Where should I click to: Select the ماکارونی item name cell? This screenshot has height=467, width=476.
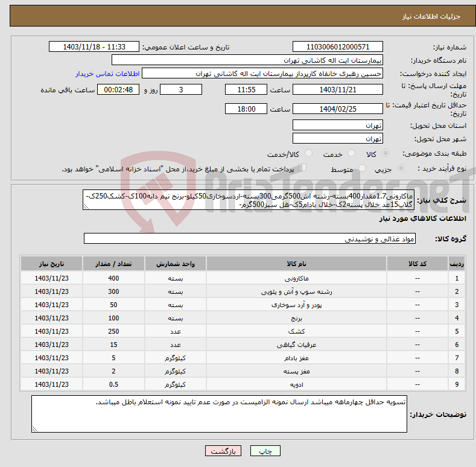[296, 278]
